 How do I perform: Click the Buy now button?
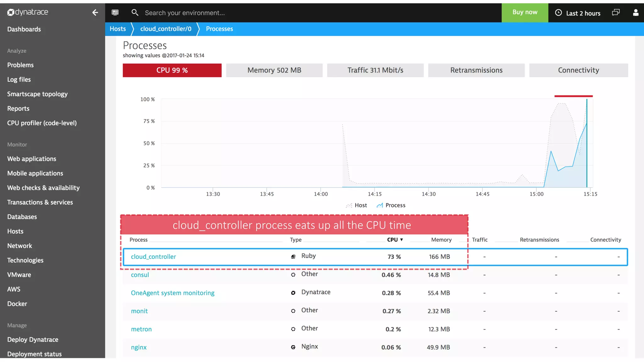pyautogui.click(x=525, y=13)
